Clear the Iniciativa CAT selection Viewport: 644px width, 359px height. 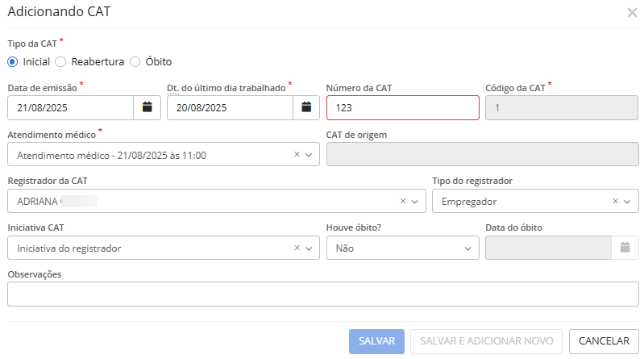pyautogui.click(x=297, y=248)
